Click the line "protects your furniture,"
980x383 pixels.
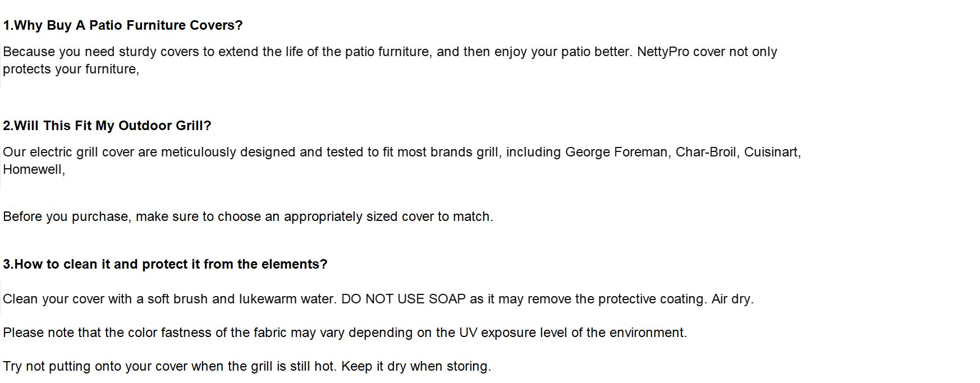point(71,69)
